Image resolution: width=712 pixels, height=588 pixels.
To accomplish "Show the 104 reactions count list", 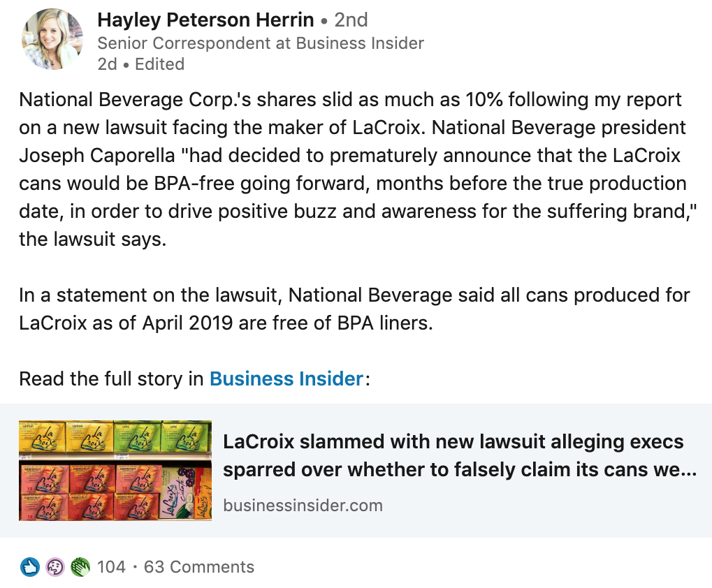I will [111, 567].
